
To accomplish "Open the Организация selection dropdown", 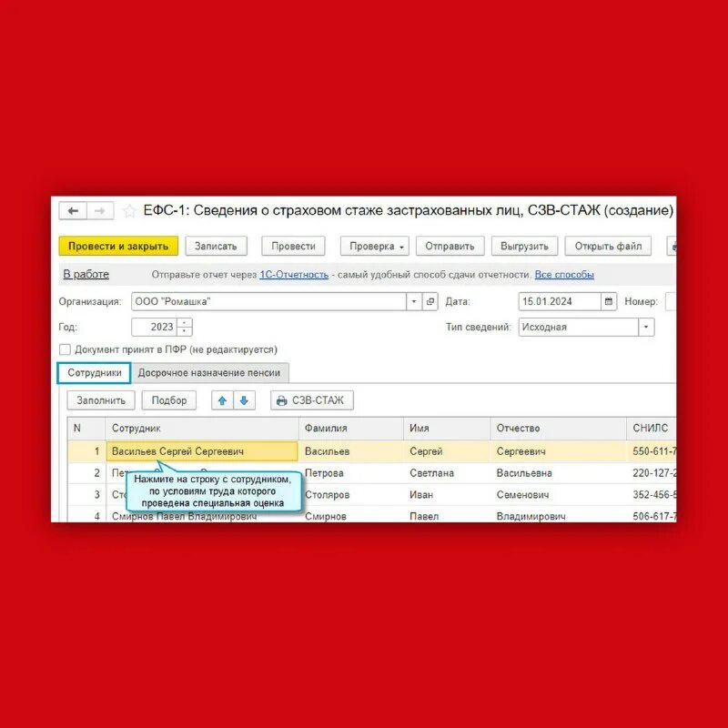I will click(415, 303).
